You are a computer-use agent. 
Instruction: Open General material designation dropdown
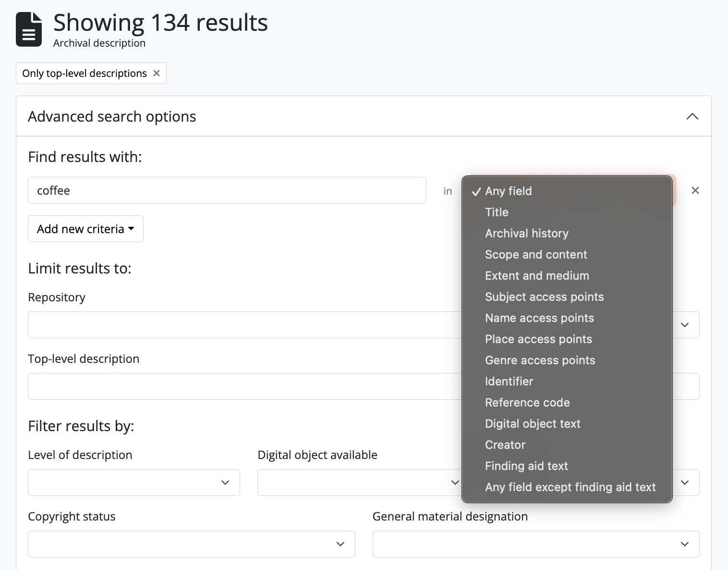535,544
